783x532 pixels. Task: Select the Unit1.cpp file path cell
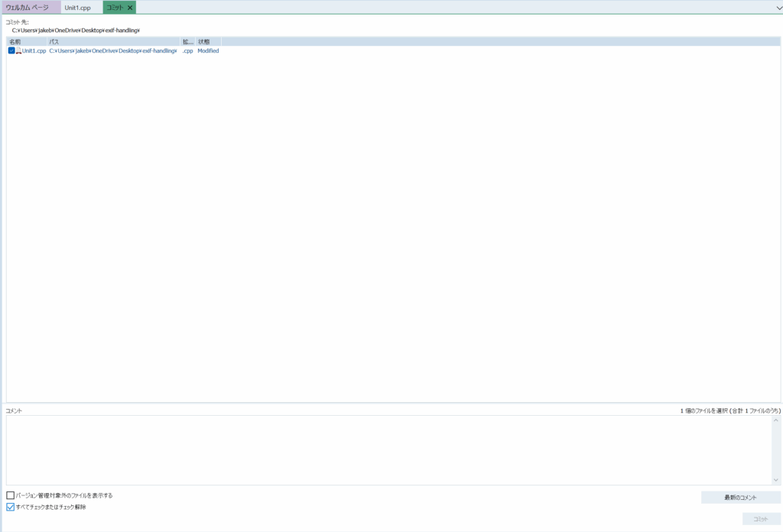point(113,51)
